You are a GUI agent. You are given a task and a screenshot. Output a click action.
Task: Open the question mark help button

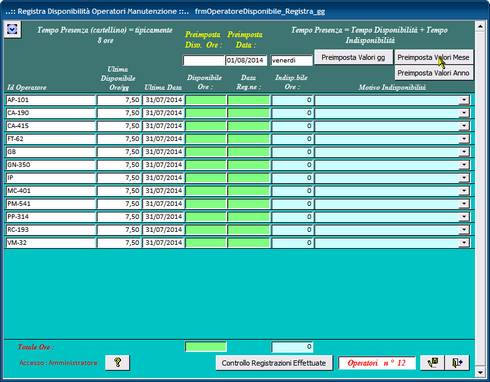[x=117, y=362]
